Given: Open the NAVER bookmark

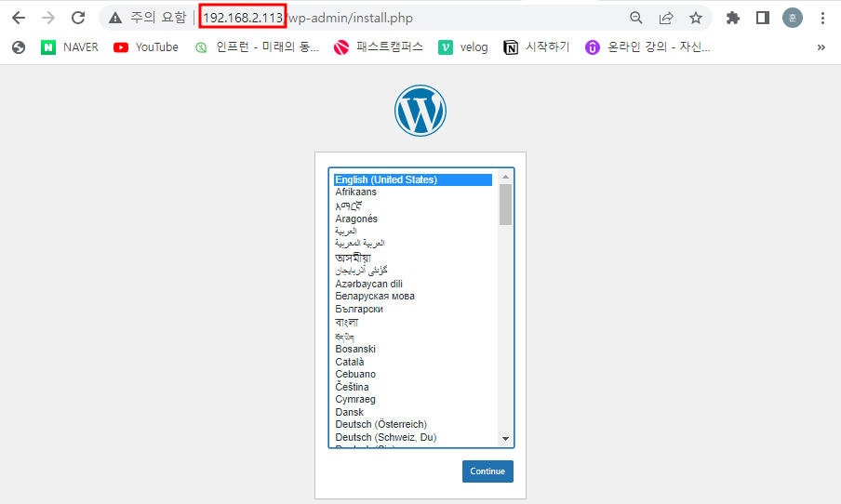Looking at the screenshot, I should tap(70, 47).
